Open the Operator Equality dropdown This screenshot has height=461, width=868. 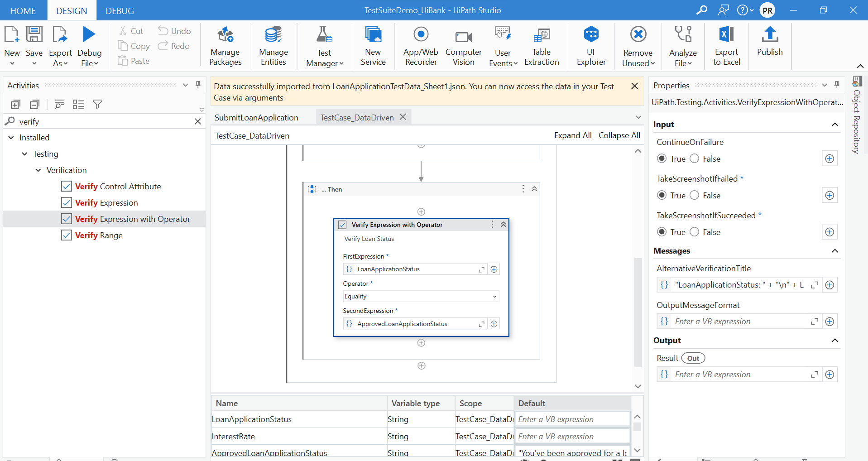(x=421, y=296)
